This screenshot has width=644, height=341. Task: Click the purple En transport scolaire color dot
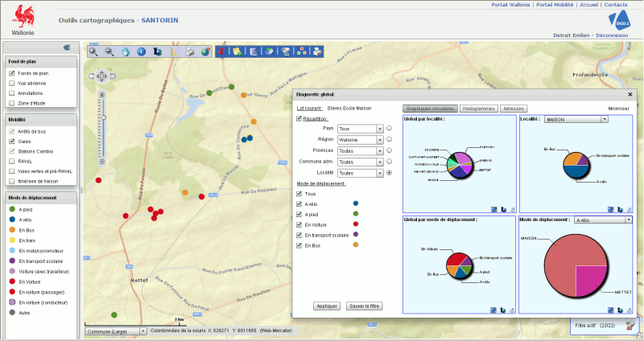click(x=356, y=234)
